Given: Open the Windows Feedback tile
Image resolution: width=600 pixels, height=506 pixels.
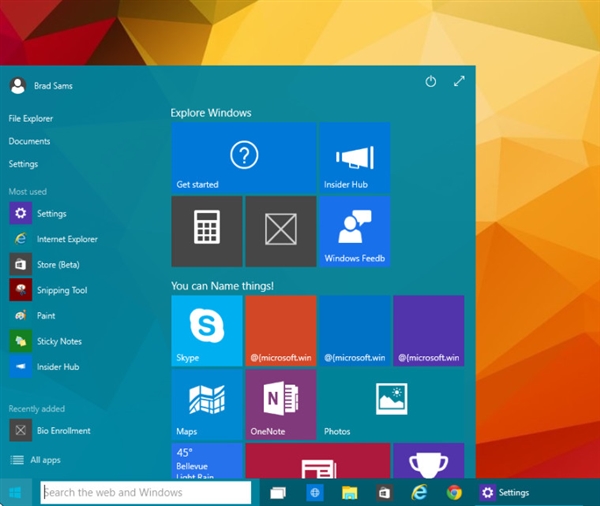Looking at the screenshot, I should point(354,231).
